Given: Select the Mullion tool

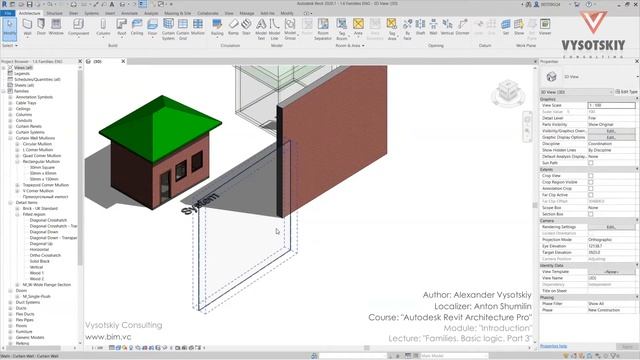Looking at the screenshot, I should [198, 27].
